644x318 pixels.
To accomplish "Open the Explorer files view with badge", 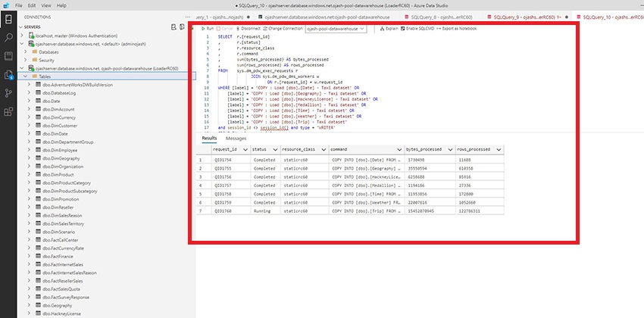I will [x=8, y=75].
